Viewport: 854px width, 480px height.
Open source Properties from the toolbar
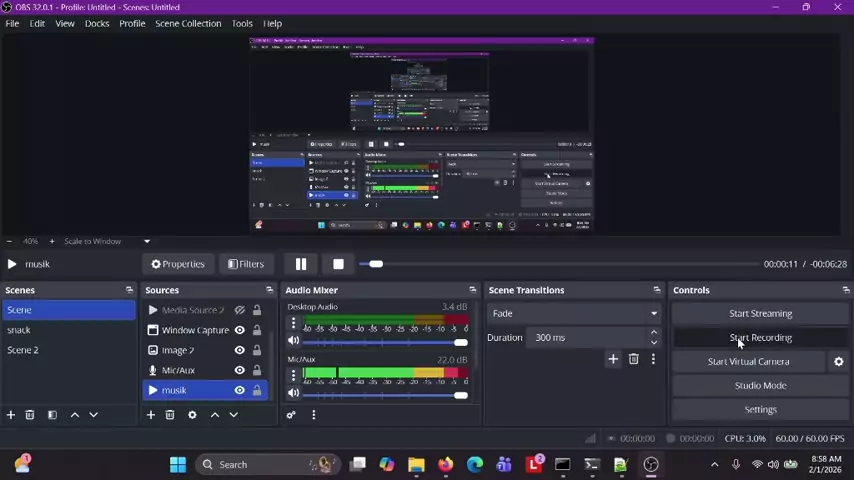(x=178, y=264)
